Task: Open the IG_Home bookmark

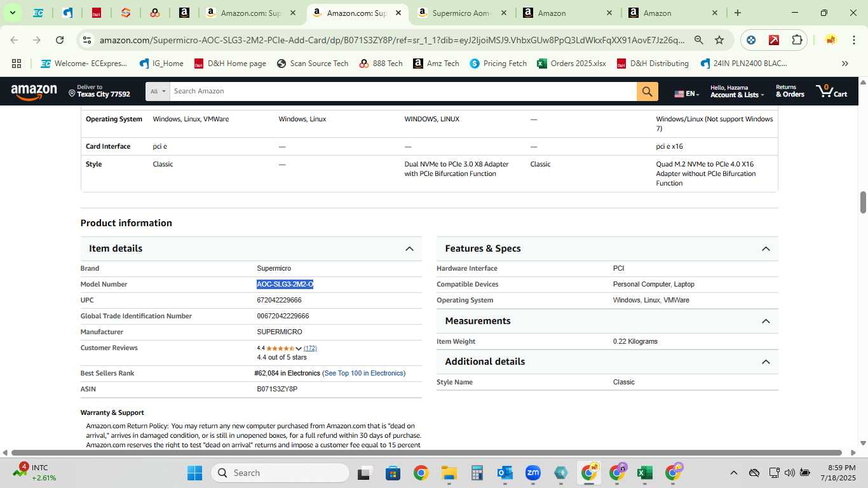Action: [x=161, y=64]
